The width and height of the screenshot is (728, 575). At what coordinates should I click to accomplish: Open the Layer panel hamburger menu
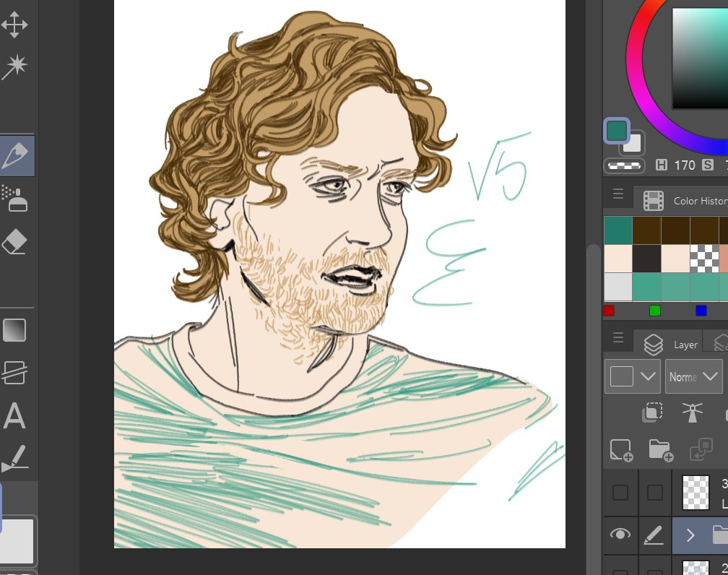coord(617,337)
